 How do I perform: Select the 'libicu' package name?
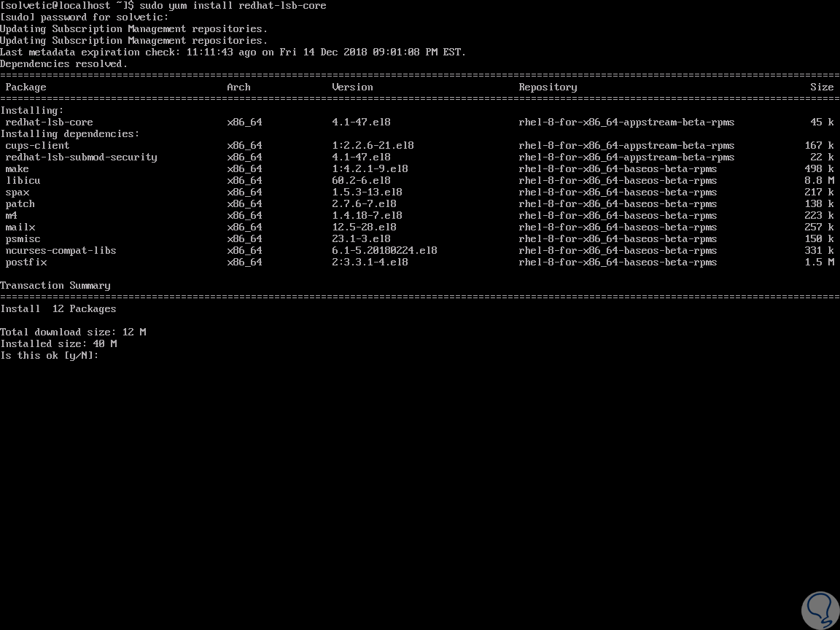click(23, 181)
